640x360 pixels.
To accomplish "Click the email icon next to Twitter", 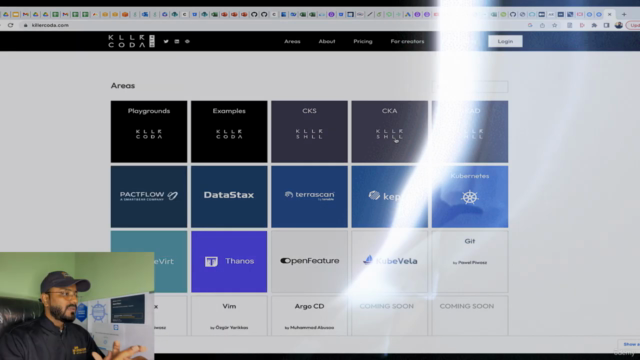I will coord(177,41).
